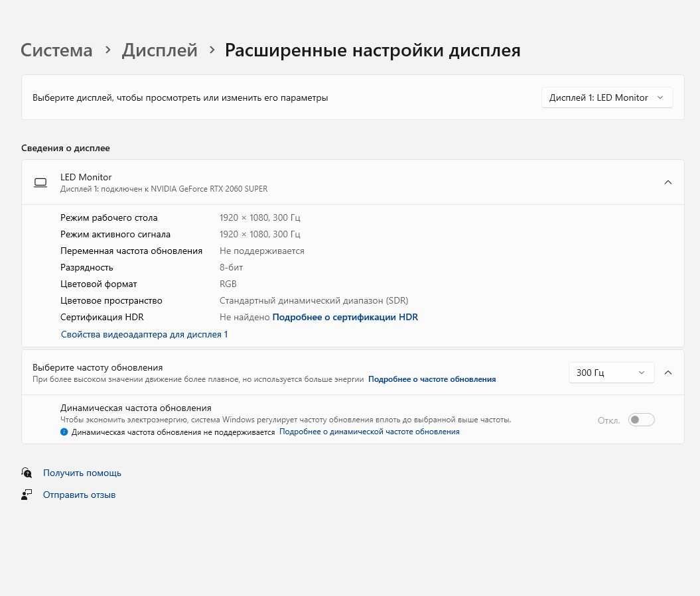The image size is (700, 596).
Task: Click Отправить отзыв link
Action: pos(79,495)
